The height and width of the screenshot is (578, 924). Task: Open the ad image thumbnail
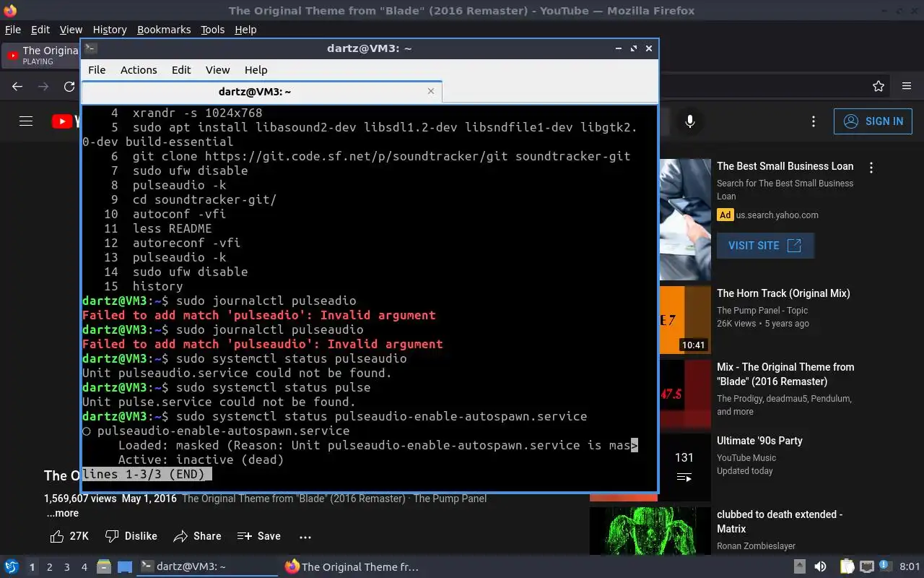pos(685,220)
